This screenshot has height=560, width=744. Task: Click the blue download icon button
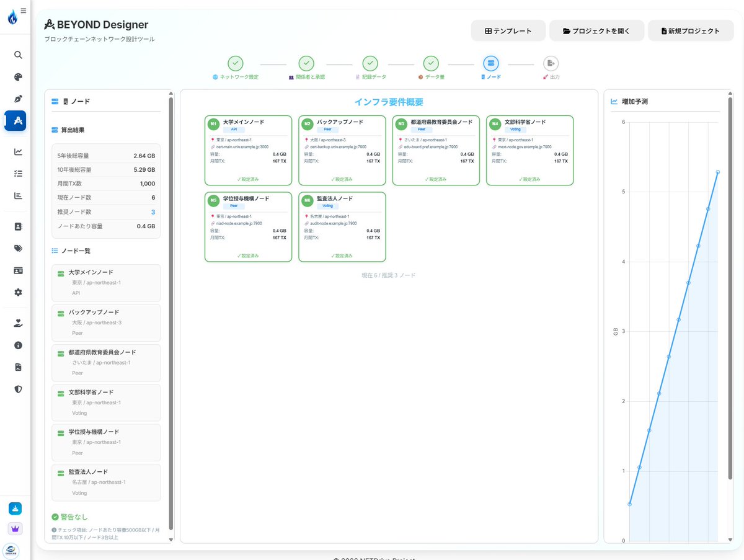[x=15, y=509]
